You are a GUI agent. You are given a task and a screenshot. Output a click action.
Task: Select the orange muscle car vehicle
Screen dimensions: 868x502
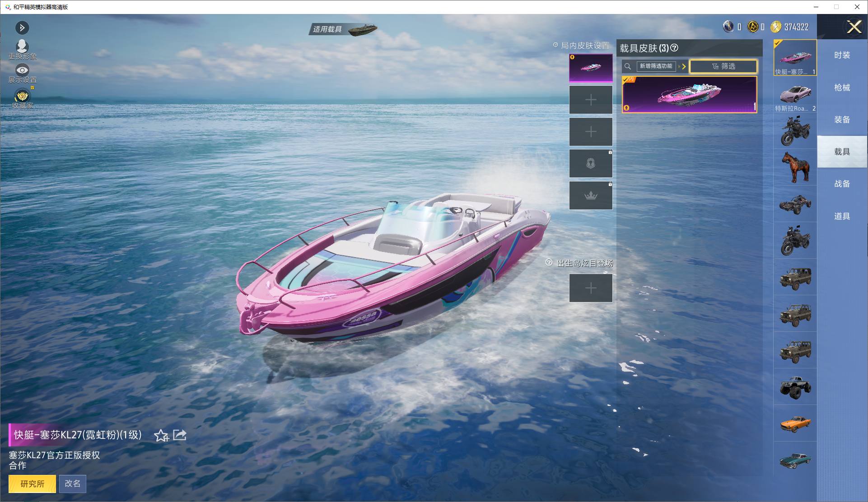795,423
